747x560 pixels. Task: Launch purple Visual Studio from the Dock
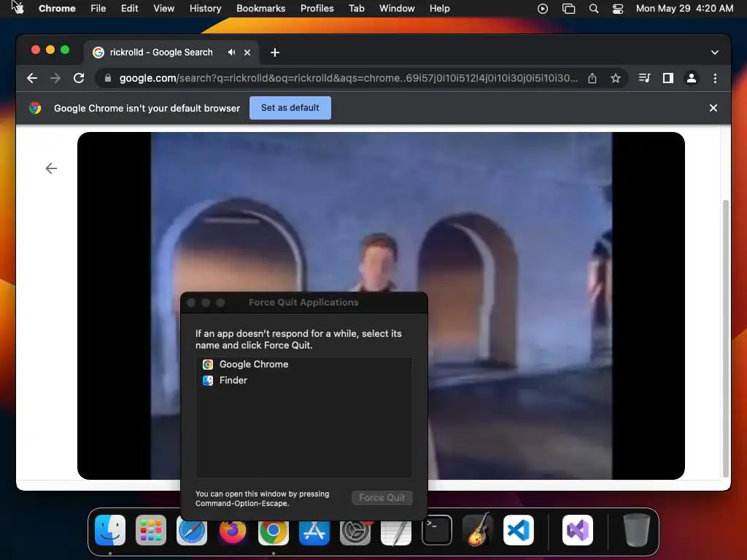click(x=578, y=530)
